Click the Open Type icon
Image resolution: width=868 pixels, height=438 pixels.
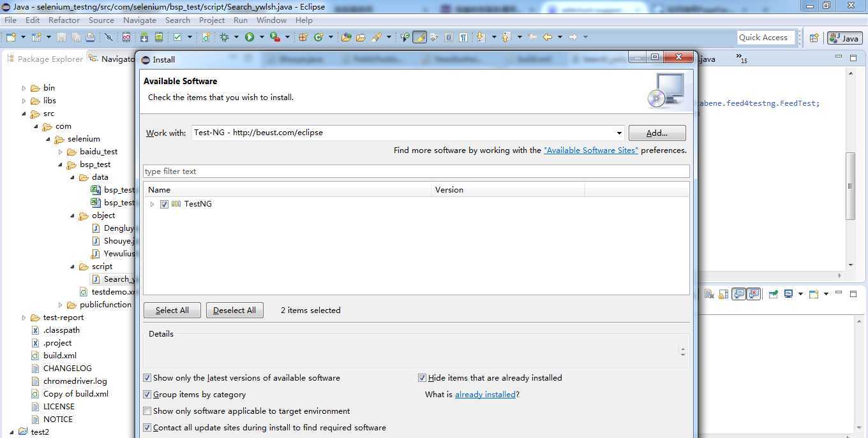coord(347,37)
